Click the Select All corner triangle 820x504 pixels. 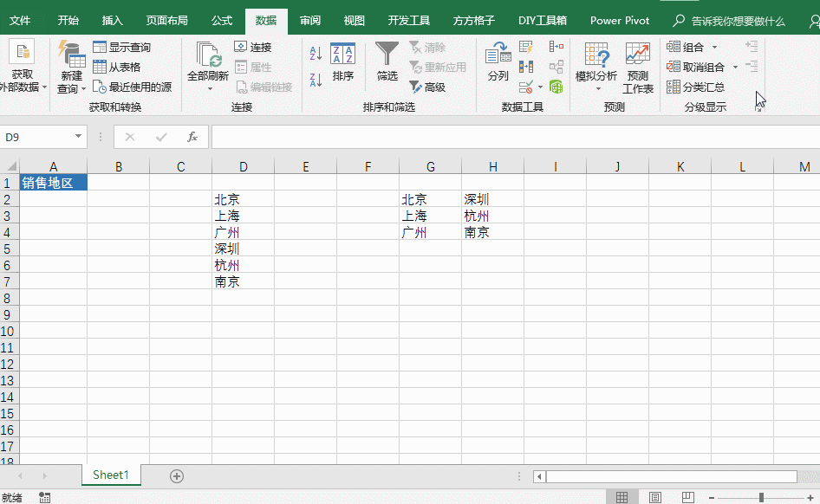(10, 166)
